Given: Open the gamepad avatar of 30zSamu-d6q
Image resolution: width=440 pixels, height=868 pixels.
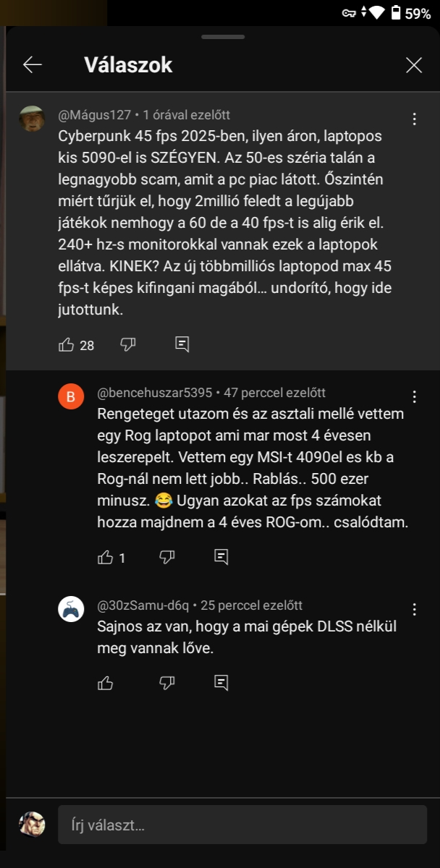Looking at the screenshot, I should pos(71,609).
